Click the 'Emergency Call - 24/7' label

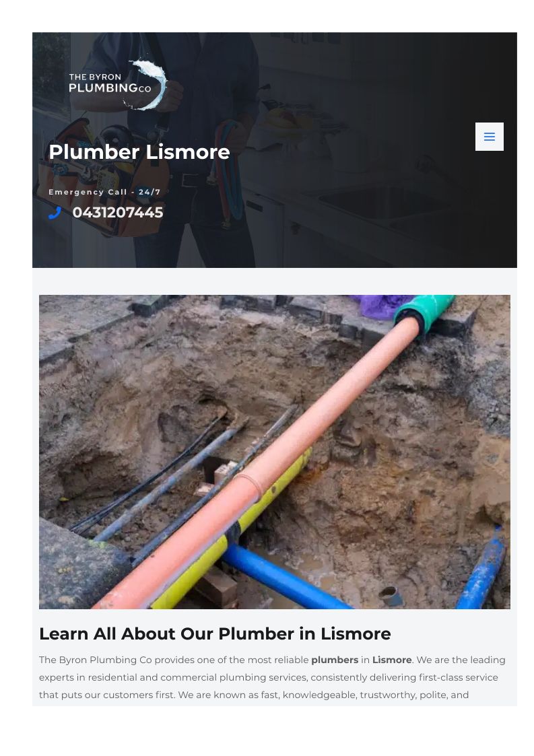pyautogui.click(x=104, y=192)
